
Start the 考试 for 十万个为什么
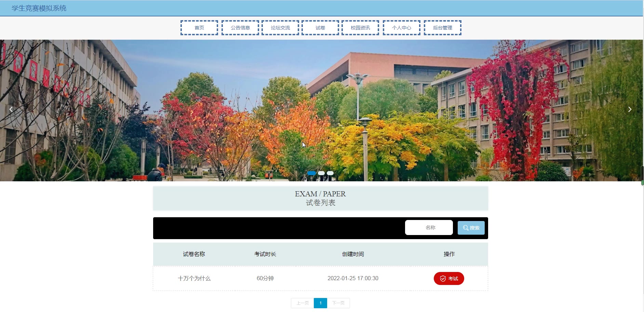point(449,278)
